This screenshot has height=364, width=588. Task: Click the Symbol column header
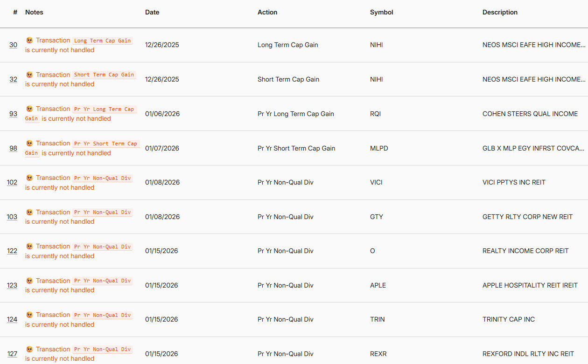tap(381, 13)
